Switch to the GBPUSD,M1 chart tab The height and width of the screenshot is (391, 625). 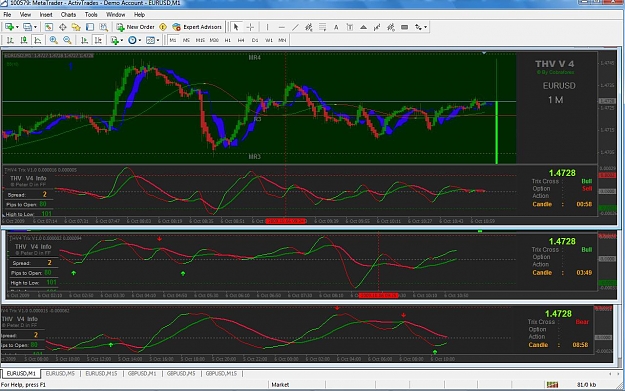tap(142, 373)
